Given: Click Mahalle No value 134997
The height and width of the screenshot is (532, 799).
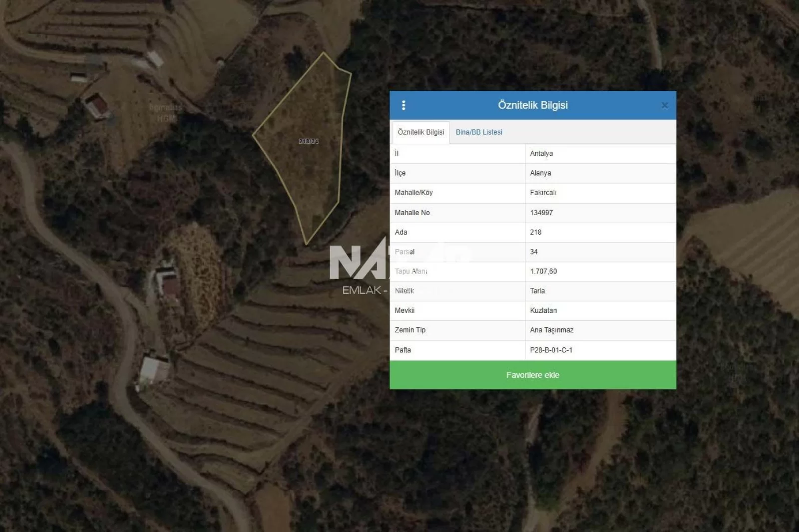Looking at the screenshot, I should coord(541,213).
